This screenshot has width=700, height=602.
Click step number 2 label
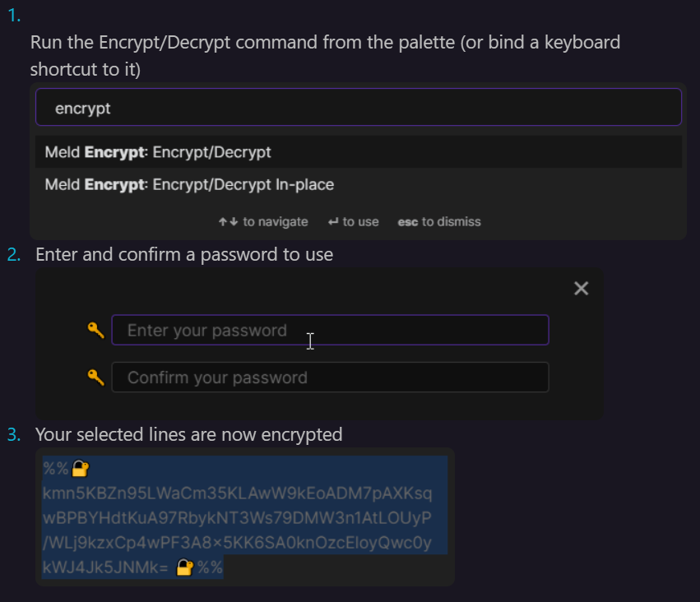pos(16,254)
